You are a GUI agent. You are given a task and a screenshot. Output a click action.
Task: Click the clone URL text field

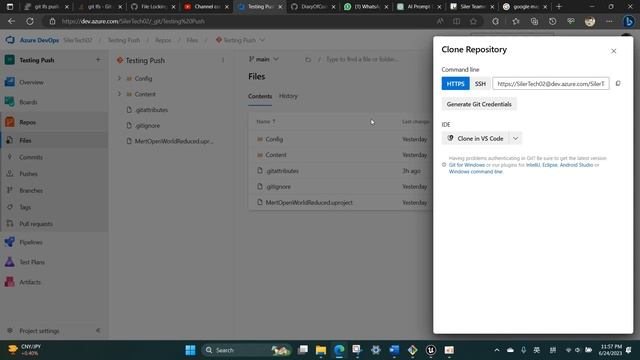(551, 84)
